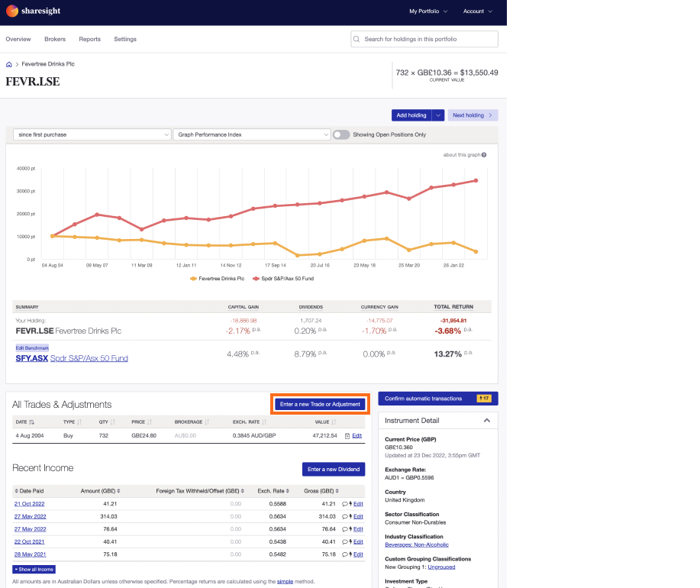700x588 pixels.
Task: Open the note icon on the 4 Aug 2004 trade
Action: click(x=347, y=436)
